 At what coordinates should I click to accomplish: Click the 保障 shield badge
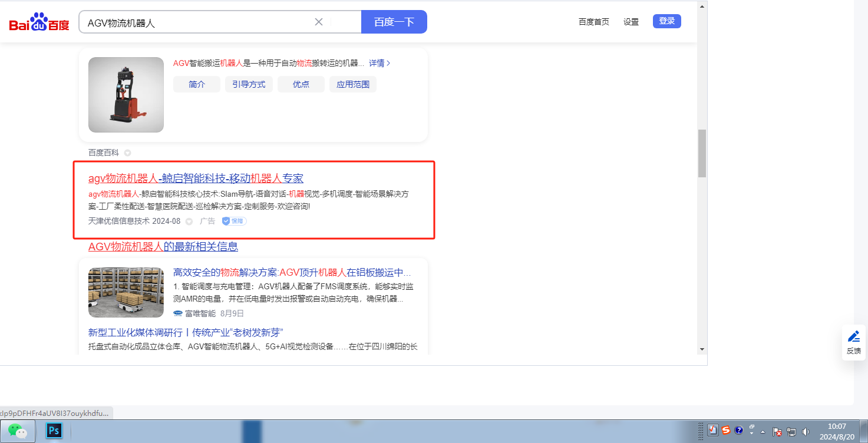coord(234,221)
